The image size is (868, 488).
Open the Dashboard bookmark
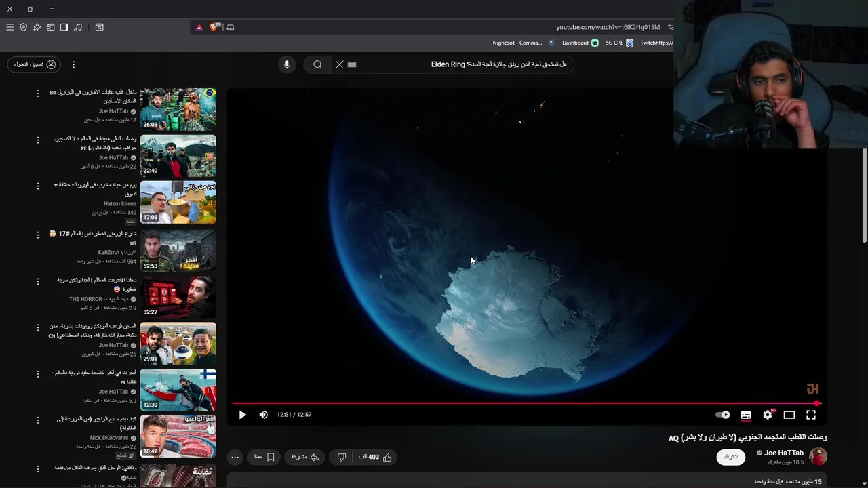click(x=580, y=43)
